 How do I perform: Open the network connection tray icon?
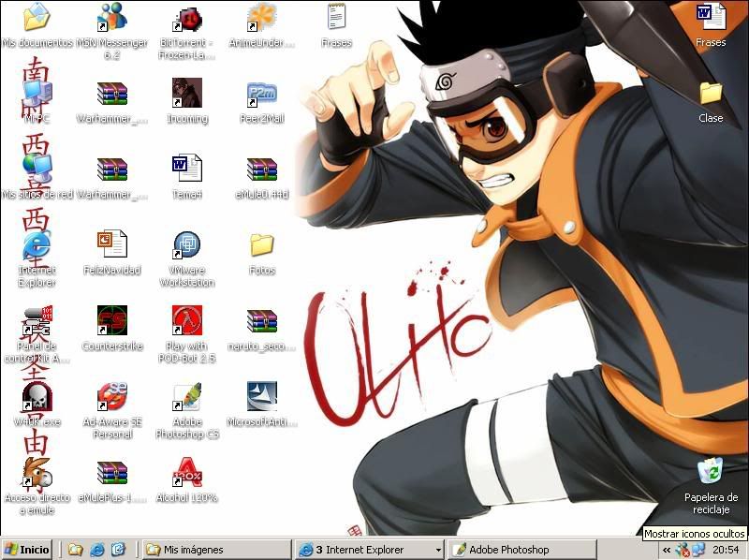pos(698,550)
